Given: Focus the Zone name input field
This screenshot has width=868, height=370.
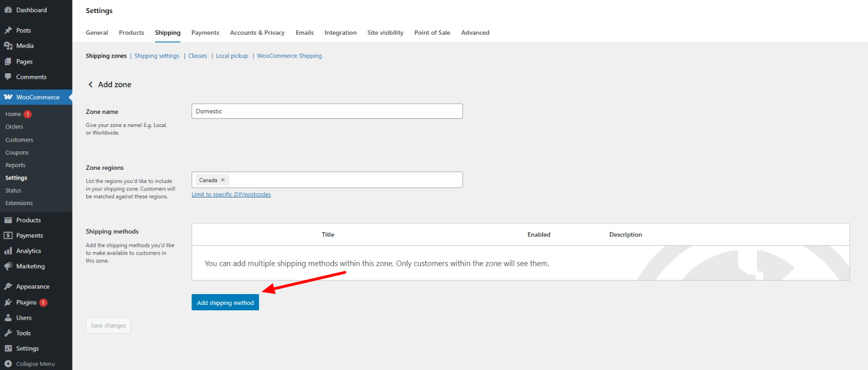Looking at the screenshot, I should 327,111.
